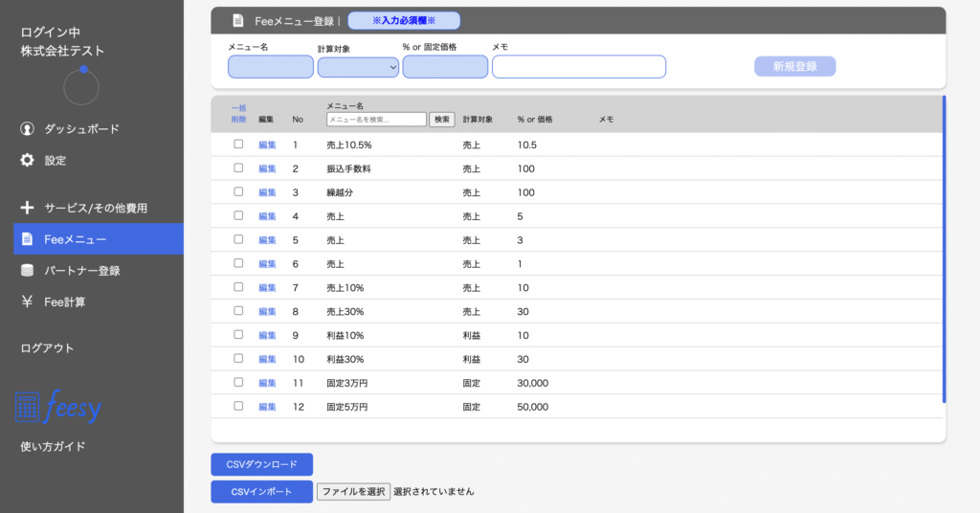Viewport: 980px width, 513px height.
Task: Check the box for row 繰越分
Action: [238, 191]
